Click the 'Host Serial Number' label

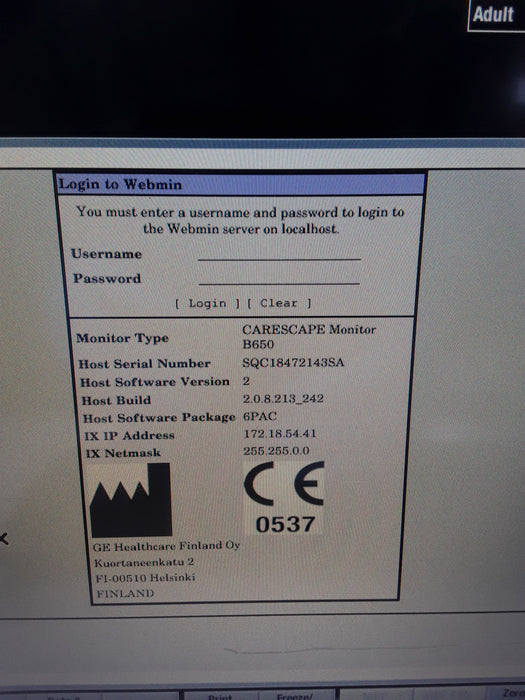[144, 364]
